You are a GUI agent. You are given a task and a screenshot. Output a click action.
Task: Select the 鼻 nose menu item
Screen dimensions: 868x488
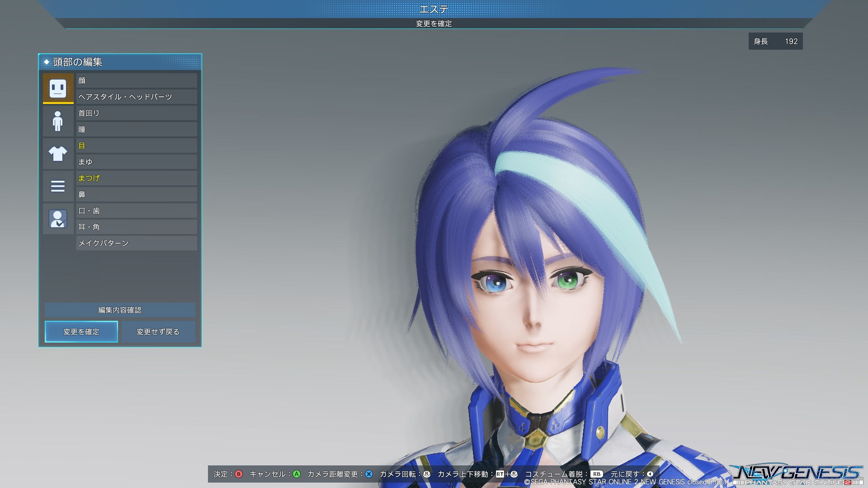137,194
